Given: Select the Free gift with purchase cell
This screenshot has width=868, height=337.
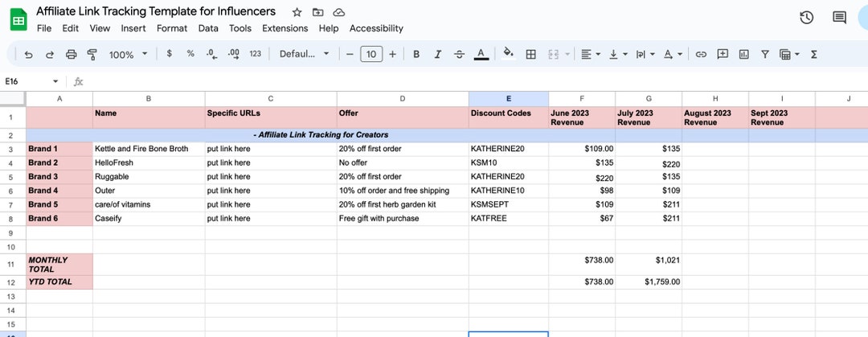Looking at the screenshot, I should [403, 219].
